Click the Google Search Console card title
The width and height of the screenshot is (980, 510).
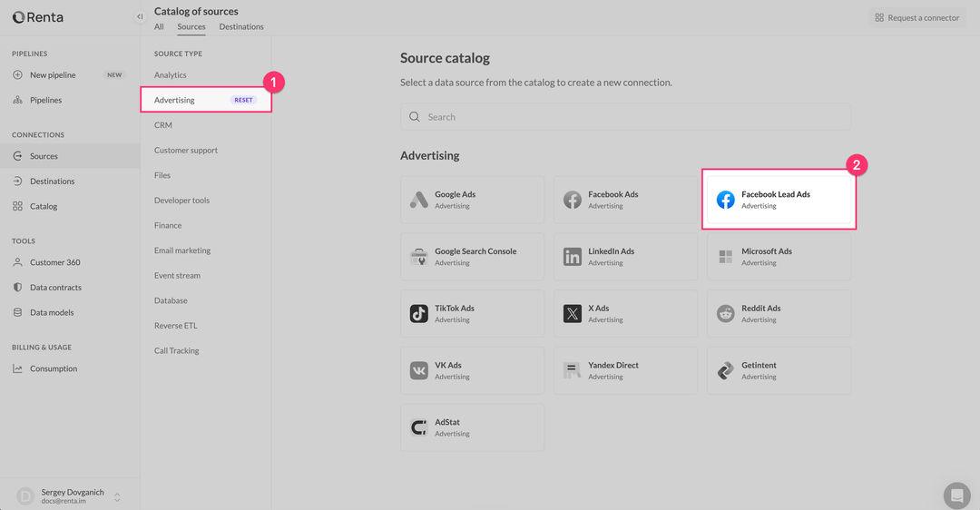pyautogui.click(x=475, y=251)
